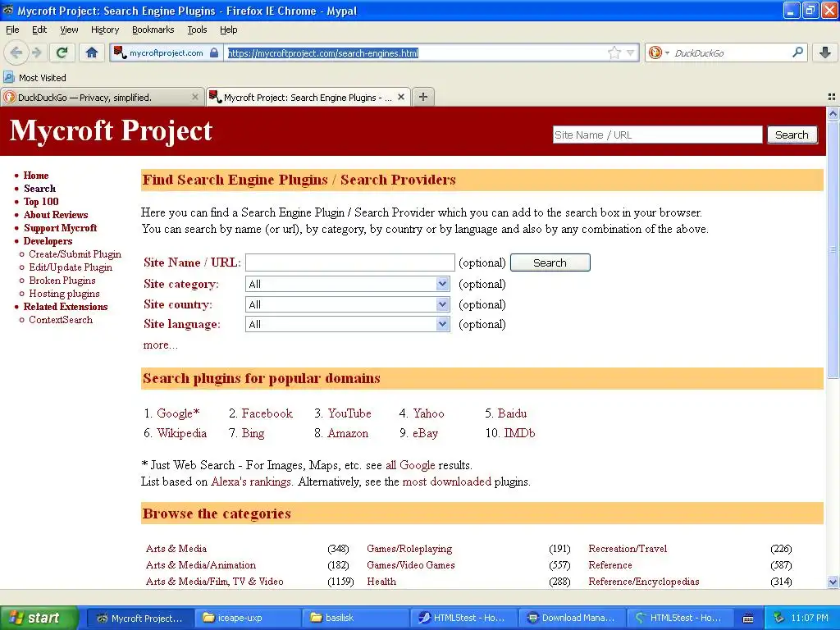
Task: Open the Home sidebar link
Action: point(36,176)
